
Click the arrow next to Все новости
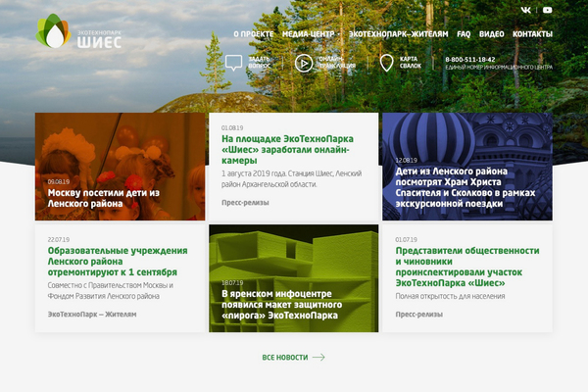pyautogui.click(x=318, y=357)
